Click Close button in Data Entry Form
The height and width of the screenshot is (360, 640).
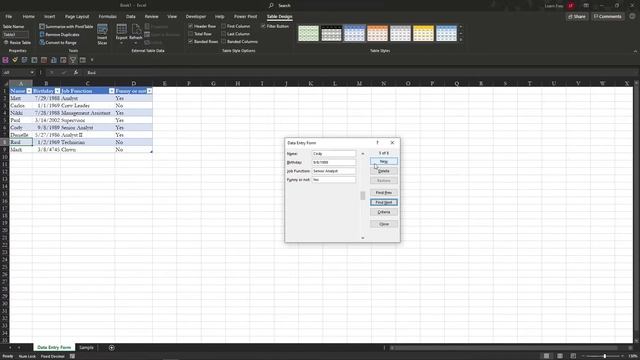pyautogui.click(x=384, y=224)
